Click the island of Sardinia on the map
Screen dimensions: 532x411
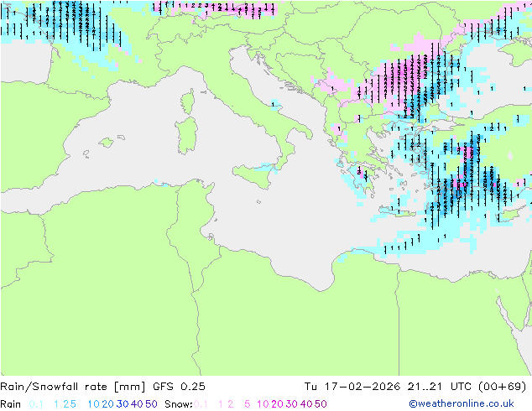(x=186, y=136)
